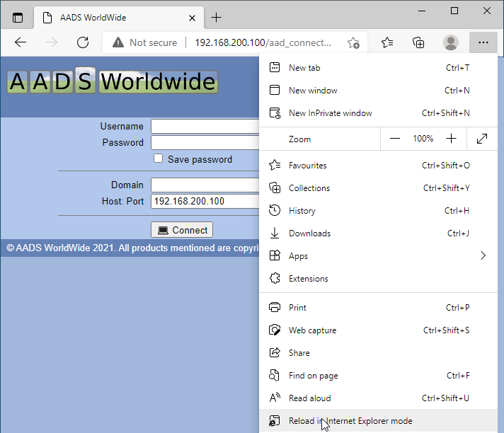Enter full screen via zoom expand icon
The image size is (504, 433).
(482, 139)
